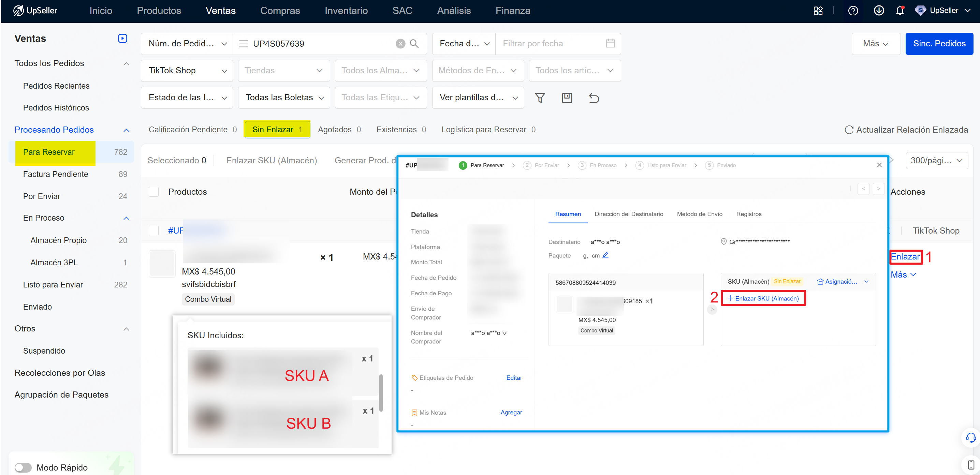980x475 pixels.
Task: Edit the Paquete dimensions pencil icon
Action: pyautogui.click(x=605, y=255)
